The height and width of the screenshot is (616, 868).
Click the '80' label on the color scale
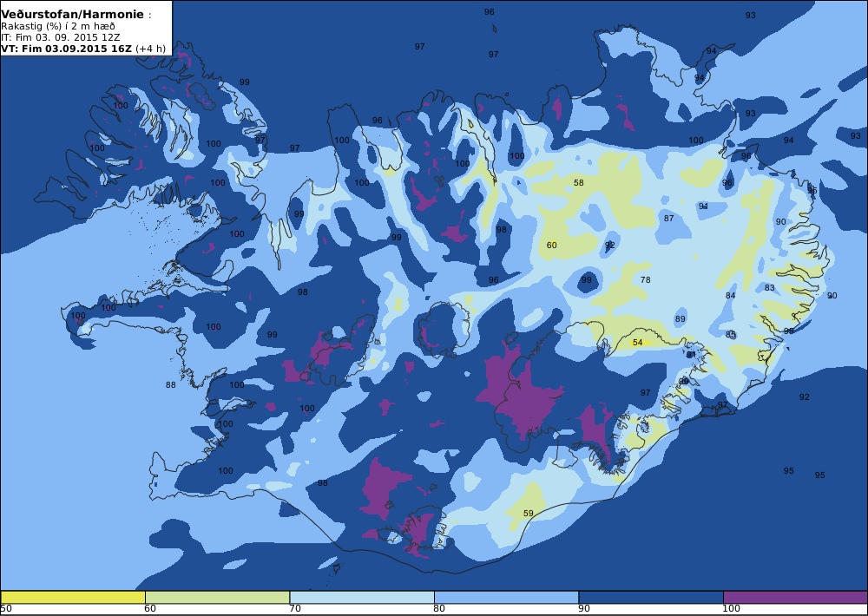click(439, 609)
